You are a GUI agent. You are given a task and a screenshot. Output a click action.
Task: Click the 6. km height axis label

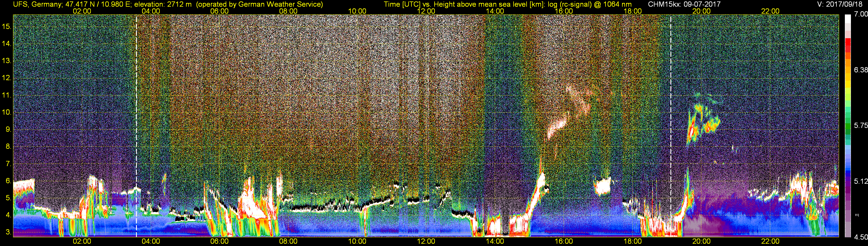point(8,181)
